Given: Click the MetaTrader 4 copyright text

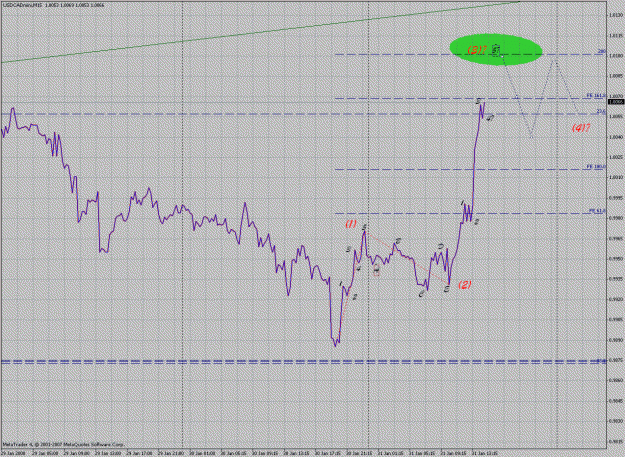Looking at the screenshot, I should [x=63, y=444].
